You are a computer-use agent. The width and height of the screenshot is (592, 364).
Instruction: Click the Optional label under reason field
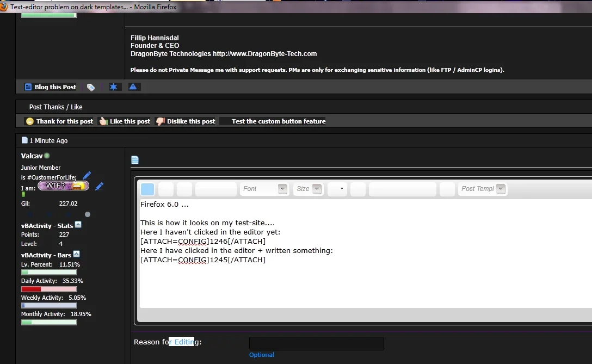(x=262, y=355)
